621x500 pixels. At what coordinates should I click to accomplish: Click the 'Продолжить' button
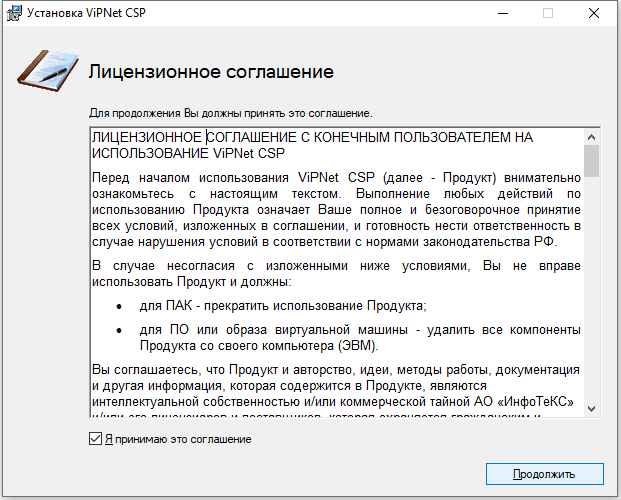pos(545,474)
